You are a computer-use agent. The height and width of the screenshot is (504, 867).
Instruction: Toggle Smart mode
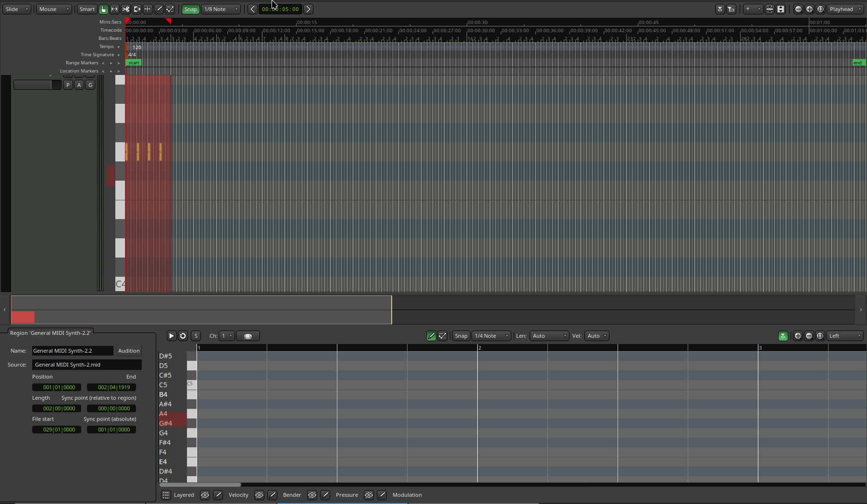[x=87, y=9]
